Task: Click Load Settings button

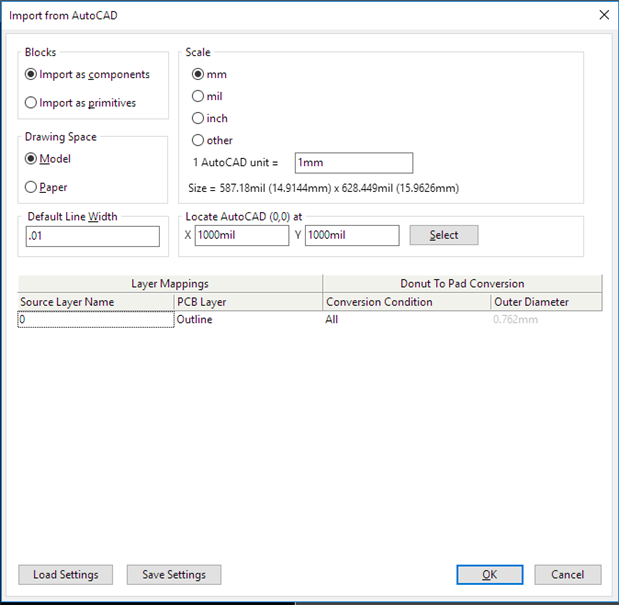Action: coord(66,575)
